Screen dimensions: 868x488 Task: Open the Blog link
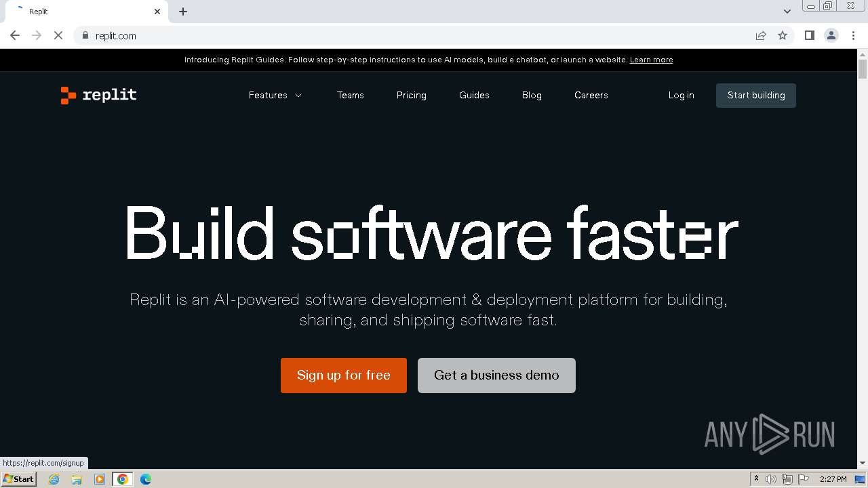click(x=532, y=96)
